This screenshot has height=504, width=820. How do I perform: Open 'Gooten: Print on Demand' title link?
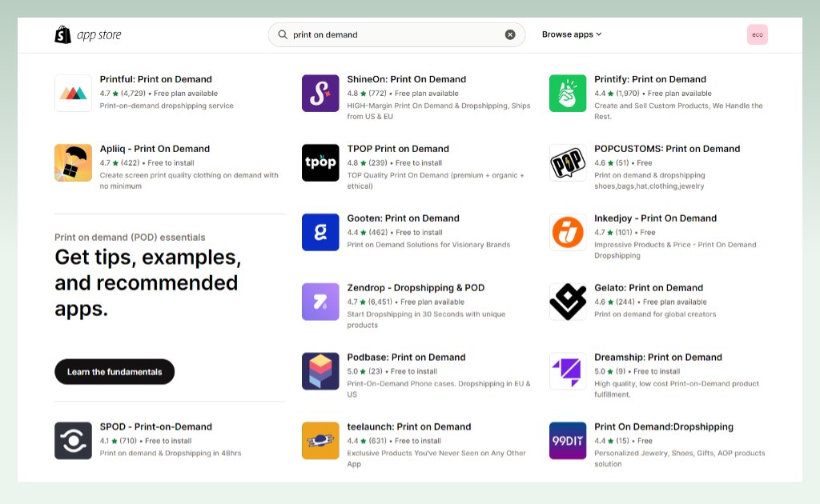[x=404, y=218]
